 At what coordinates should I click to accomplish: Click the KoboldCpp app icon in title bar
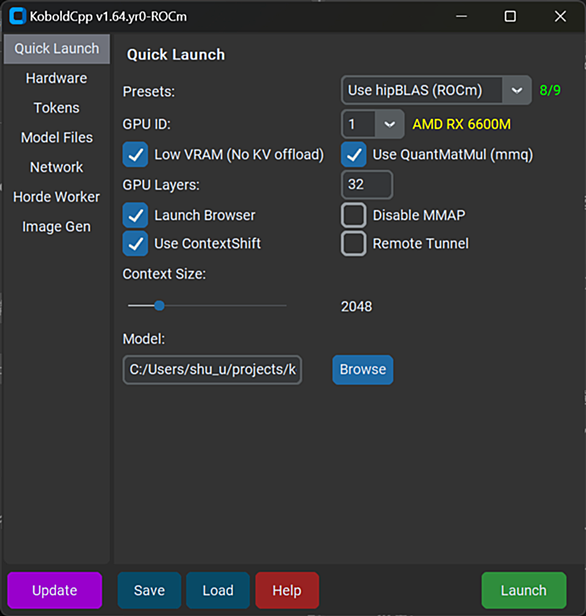point(17,16)
